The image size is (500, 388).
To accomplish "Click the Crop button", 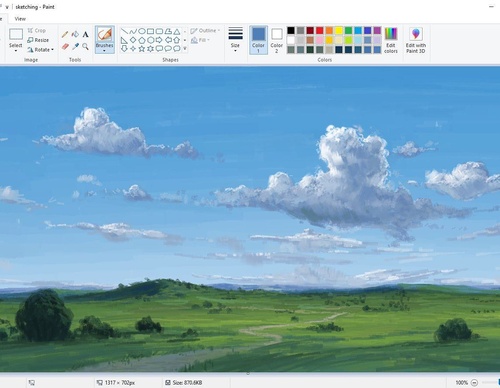I will coord(37,31).
